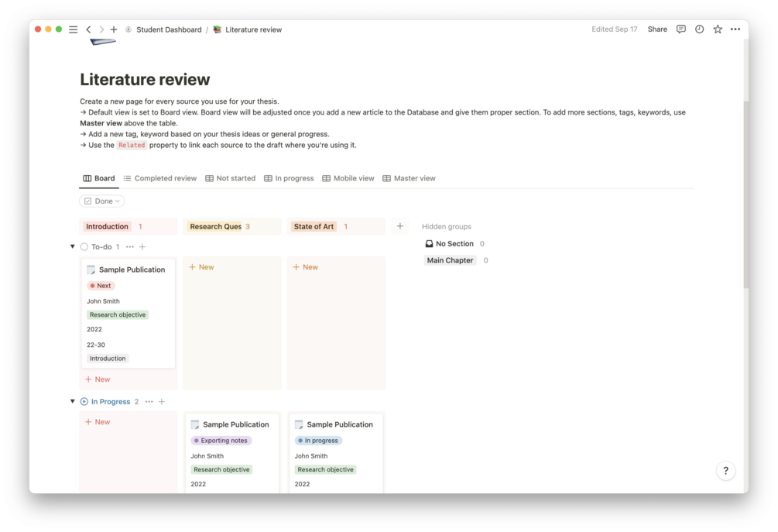Click the Share button
The height and width of the screenshot is (532, 778).
(x=657, y=29)
